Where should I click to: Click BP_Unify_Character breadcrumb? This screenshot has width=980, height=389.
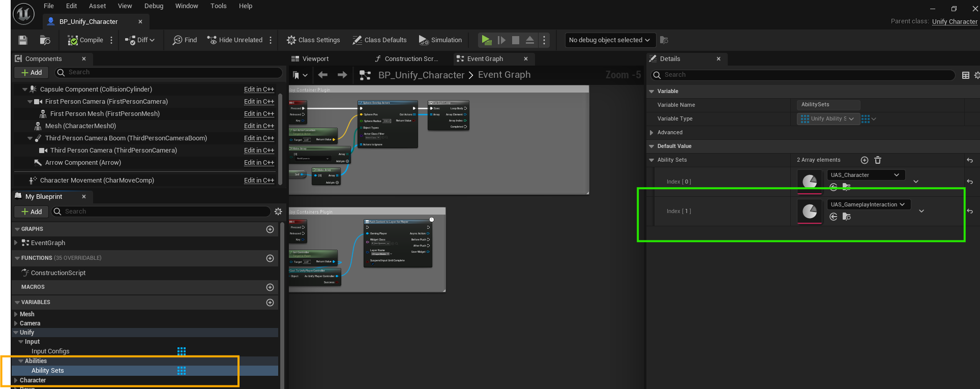point(421,75)
